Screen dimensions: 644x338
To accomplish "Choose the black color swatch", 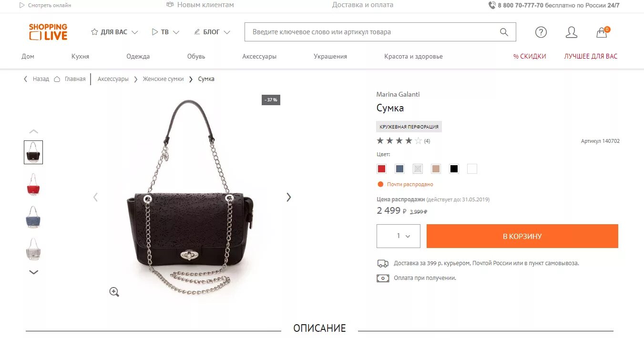I will coord(454,169).
